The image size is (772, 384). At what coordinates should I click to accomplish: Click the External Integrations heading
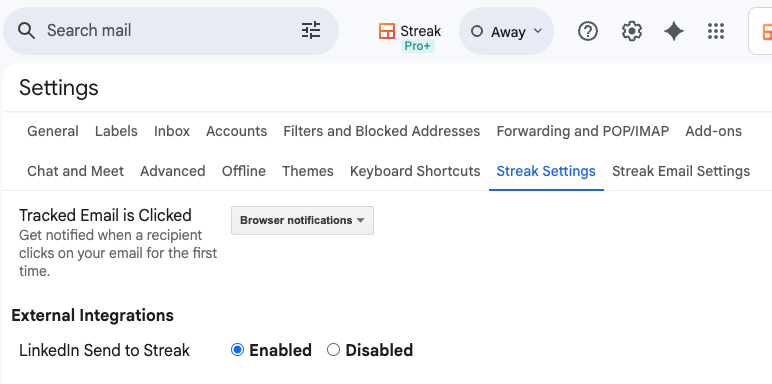click(93, 315)
